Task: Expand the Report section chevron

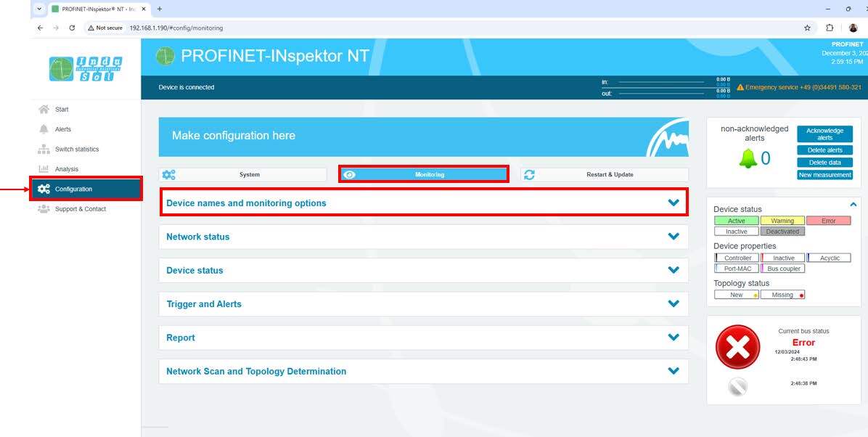Action: coord(673,338)
